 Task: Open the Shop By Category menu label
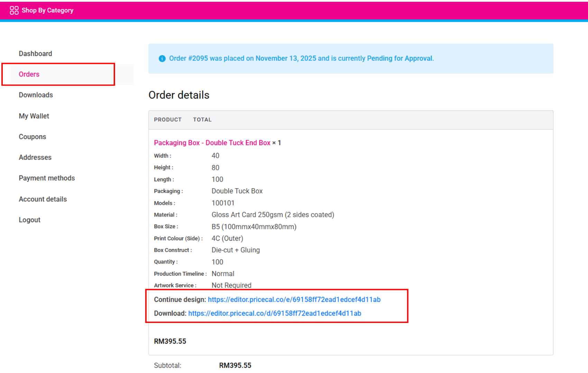(47, 10)
